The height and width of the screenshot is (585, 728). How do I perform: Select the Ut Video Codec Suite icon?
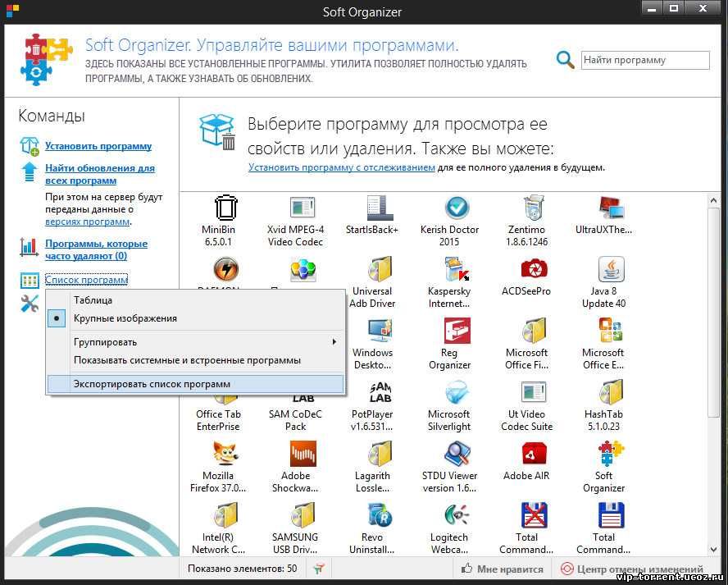click(x=534, y=392)
